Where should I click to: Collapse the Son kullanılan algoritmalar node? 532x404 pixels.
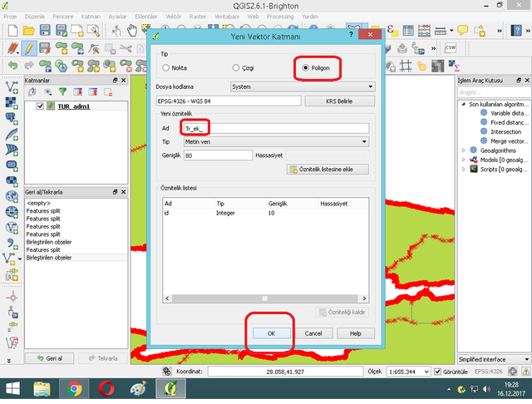coord(464,104)
